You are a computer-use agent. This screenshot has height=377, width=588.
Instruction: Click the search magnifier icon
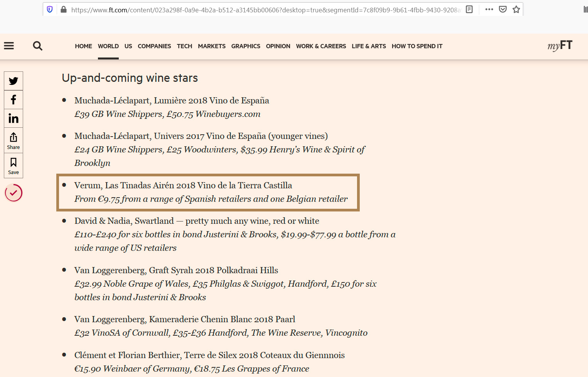[37, 46]
